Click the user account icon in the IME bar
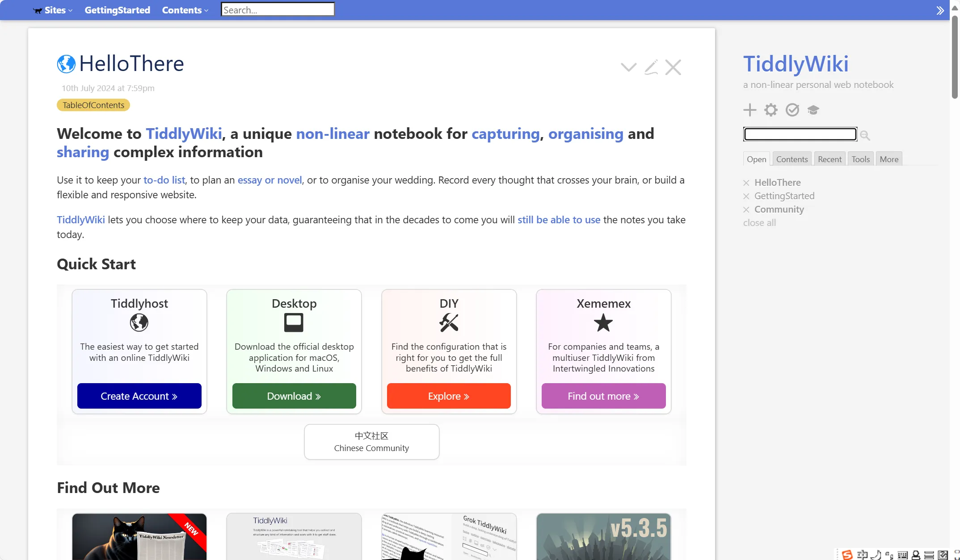960x560 pixels. click(916, 555)
